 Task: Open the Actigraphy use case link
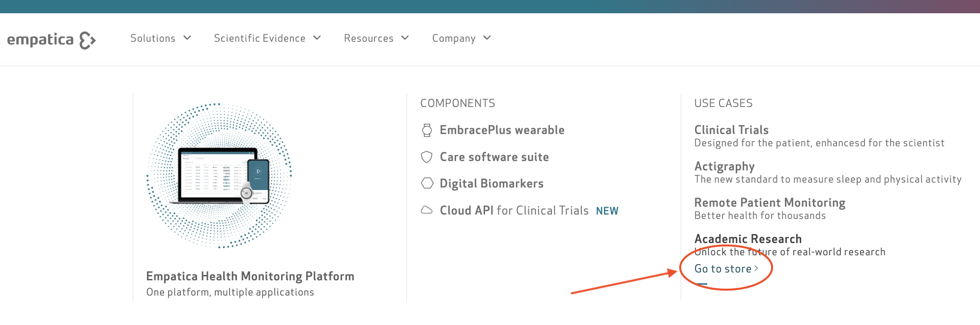click(724, 166)
